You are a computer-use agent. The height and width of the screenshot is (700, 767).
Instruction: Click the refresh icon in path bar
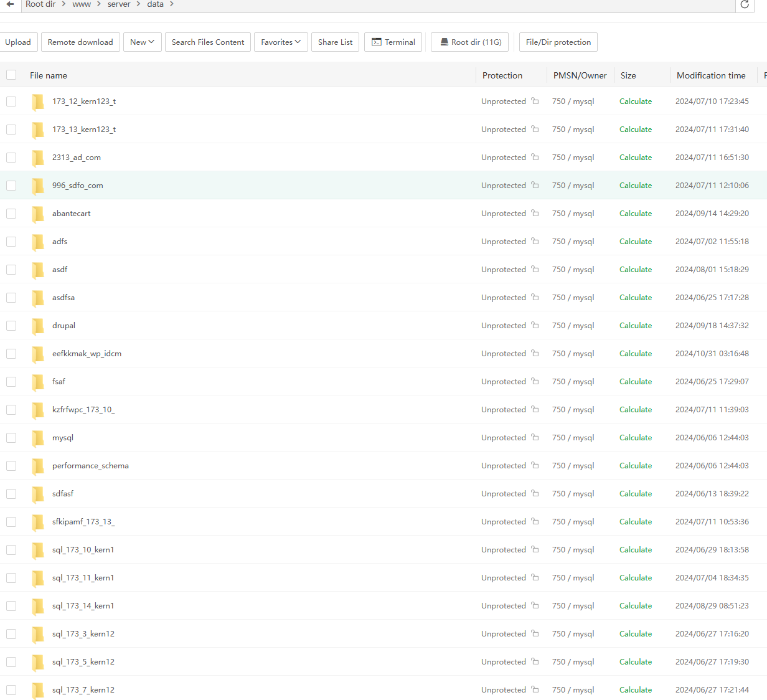pos(744,5)
